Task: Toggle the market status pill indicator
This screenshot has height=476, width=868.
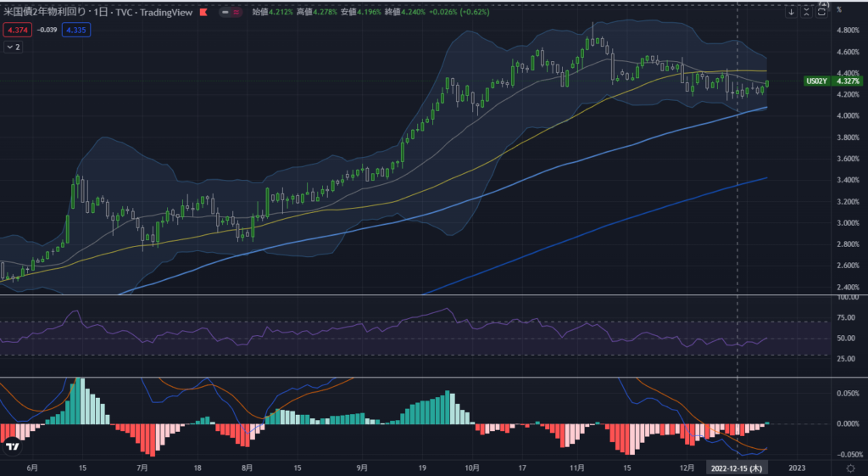Action: 229,13
